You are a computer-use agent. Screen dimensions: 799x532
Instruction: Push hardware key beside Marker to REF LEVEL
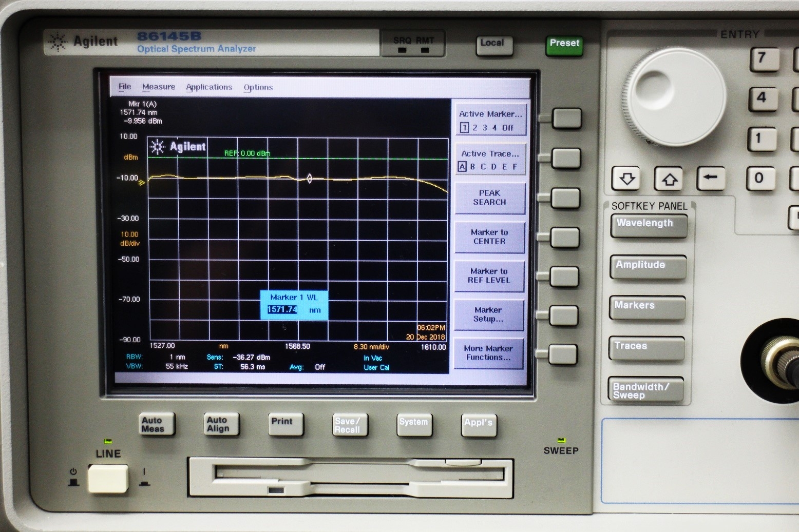click(x=565, y=277)
